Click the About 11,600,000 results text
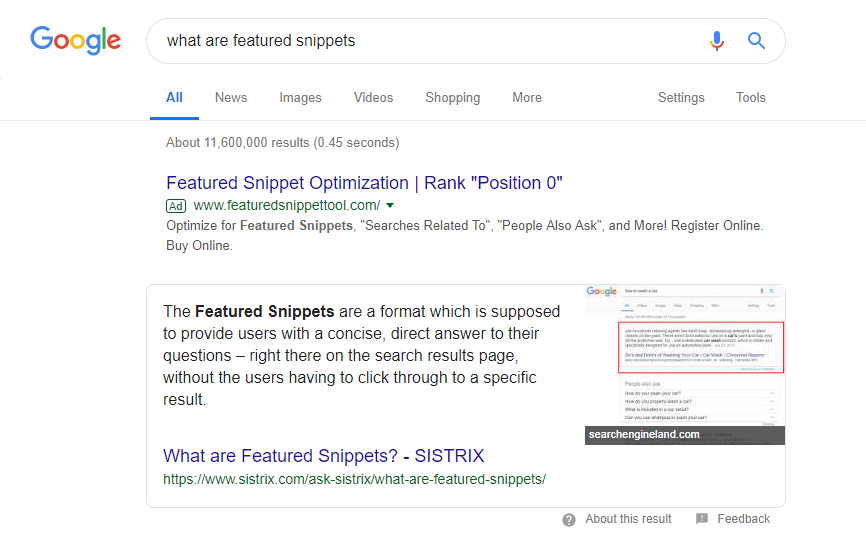The image size is (866, 540). coord(282,142)
